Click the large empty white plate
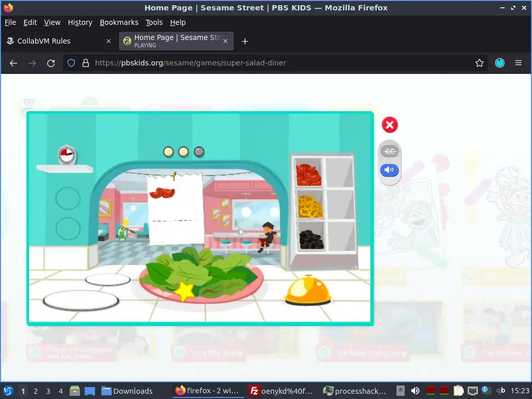Screen dimensions: 532x399 coord(81,300)
